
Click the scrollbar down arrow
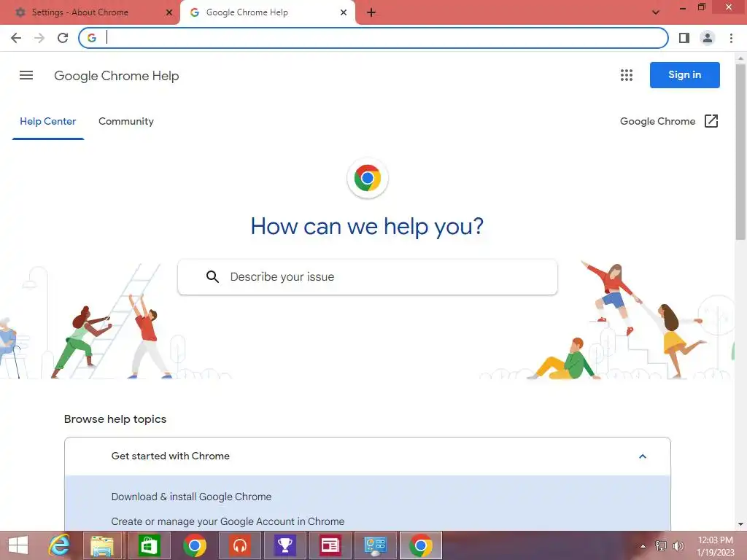coord(740,524)
